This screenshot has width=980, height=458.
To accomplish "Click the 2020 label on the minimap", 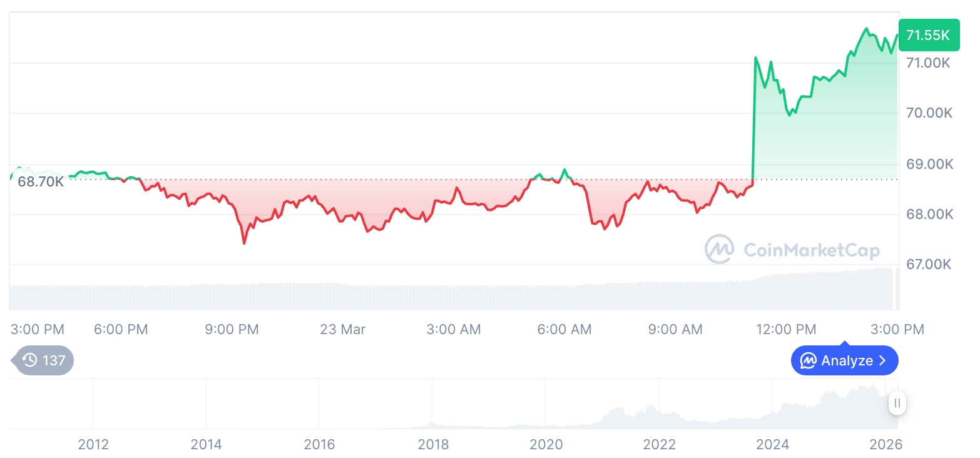I will [x=547, y=444].
